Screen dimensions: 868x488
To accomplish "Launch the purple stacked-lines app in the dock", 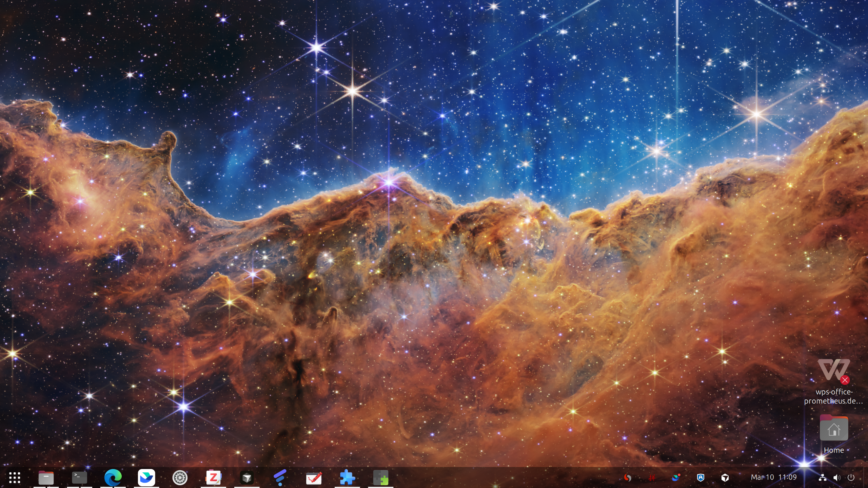I will pos(280,477).
